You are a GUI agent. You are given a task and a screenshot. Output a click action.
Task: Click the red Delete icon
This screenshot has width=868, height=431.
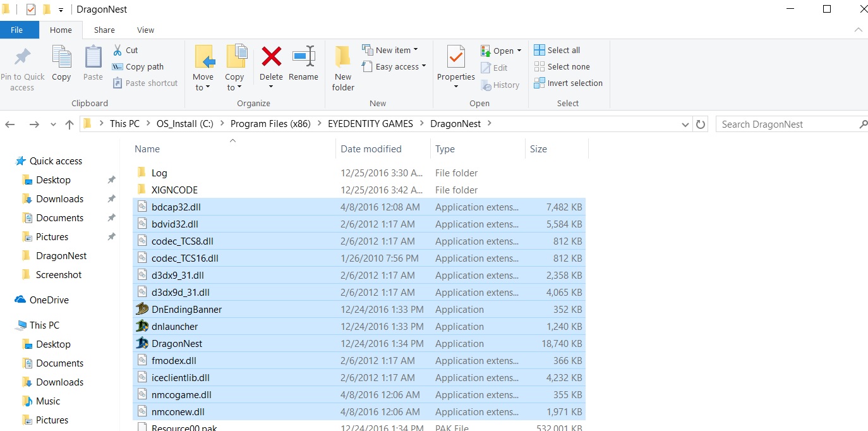click(x=272, y=56)
